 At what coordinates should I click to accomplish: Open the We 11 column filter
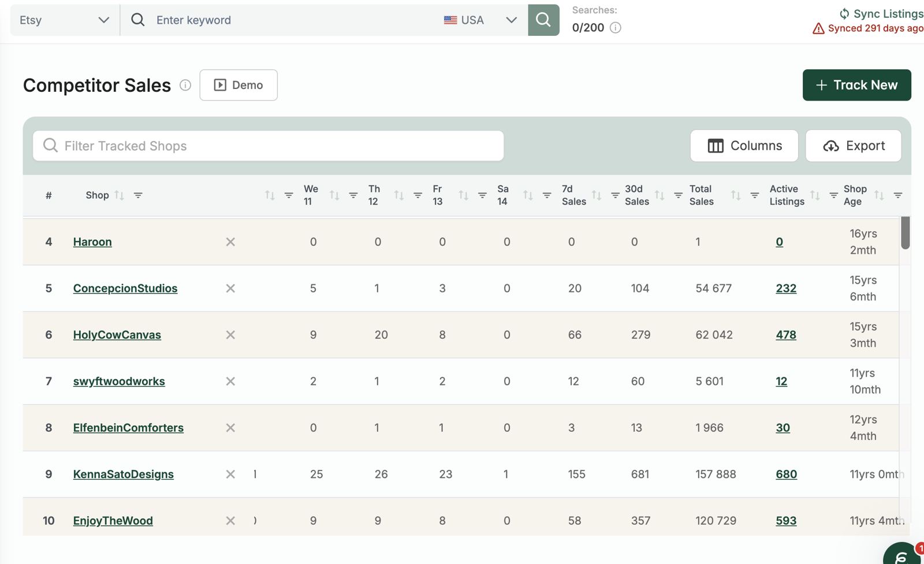tap(353, 195)
